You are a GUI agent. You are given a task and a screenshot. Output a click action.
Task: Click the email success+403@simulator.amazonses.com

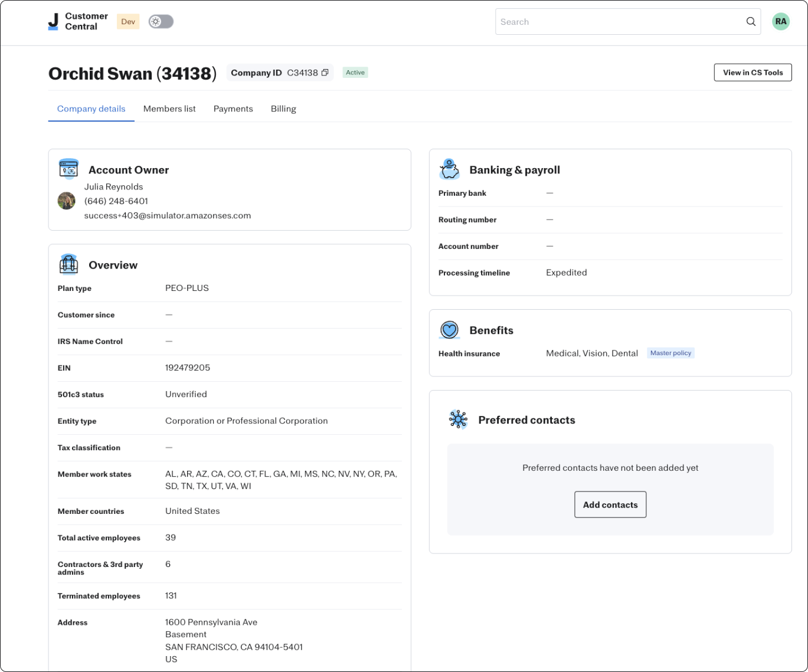click(168, 215)
